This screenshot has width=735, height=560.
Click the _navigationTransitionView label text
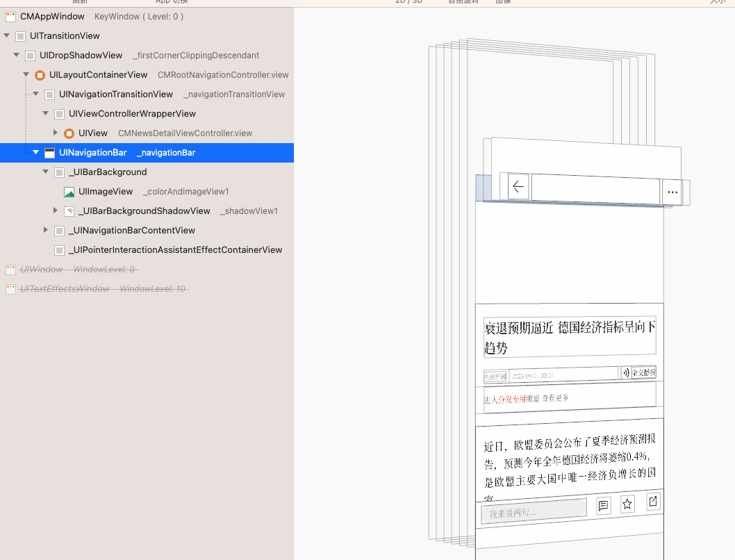[x=234, y=94]
